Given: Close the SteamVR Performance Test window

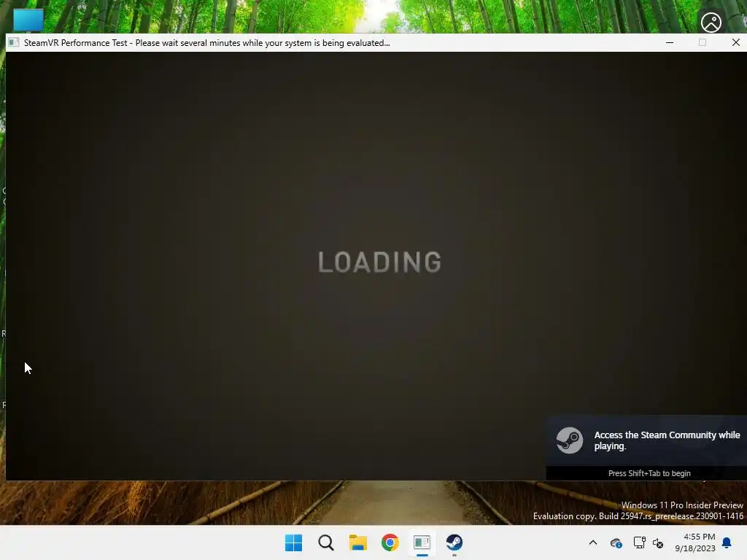Looking at the screenshot, I should point(735,42).
